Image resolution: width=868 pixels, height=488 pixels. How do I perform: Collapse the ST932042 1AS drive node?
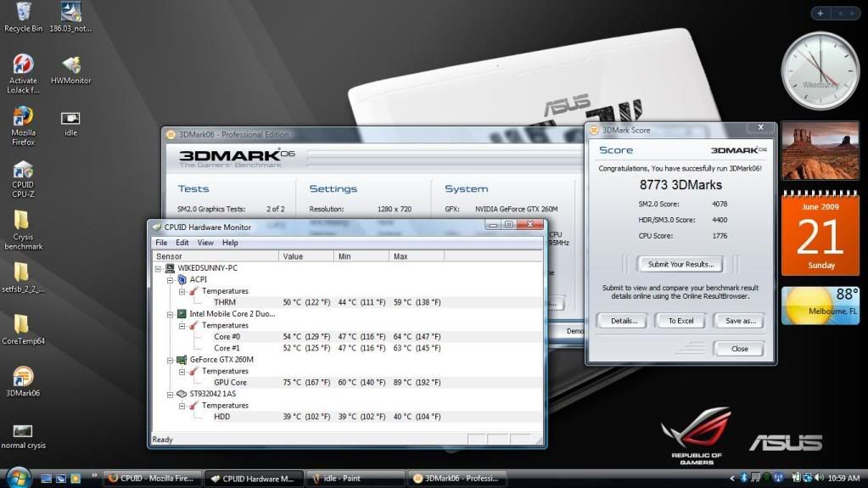point(171,395)
